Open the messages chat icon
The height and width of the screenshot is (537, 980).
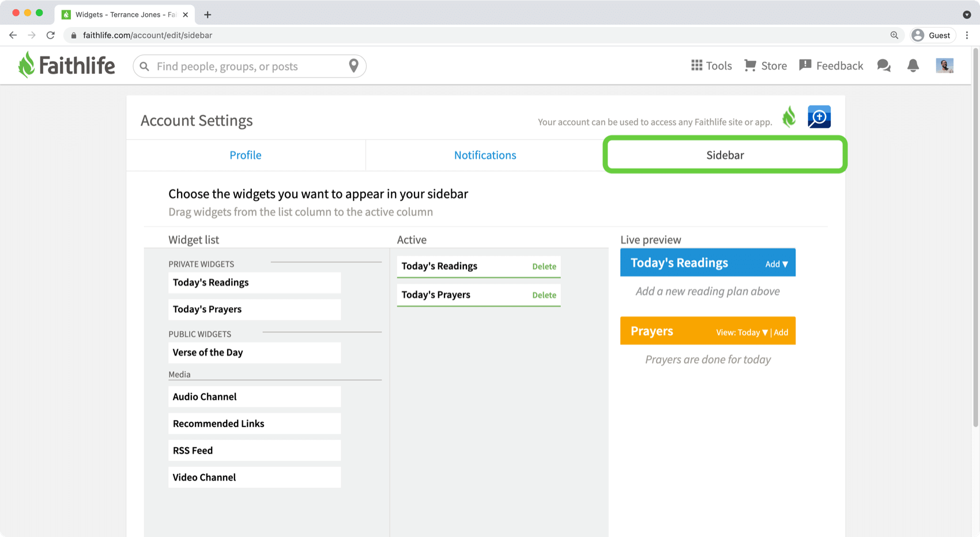884,66
